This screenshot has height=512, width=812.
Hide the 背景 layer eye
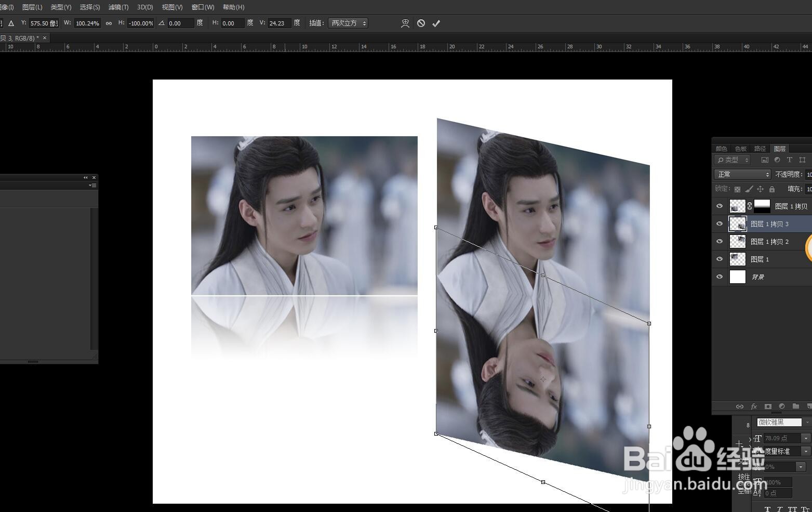[720, 277]
